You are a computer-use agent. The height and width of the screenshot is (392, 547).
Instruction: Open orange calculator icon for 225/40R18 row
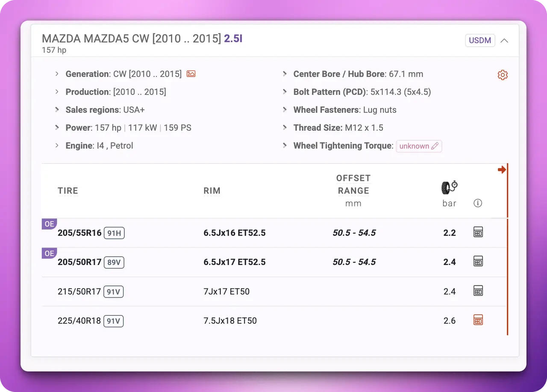click(478, 320)
